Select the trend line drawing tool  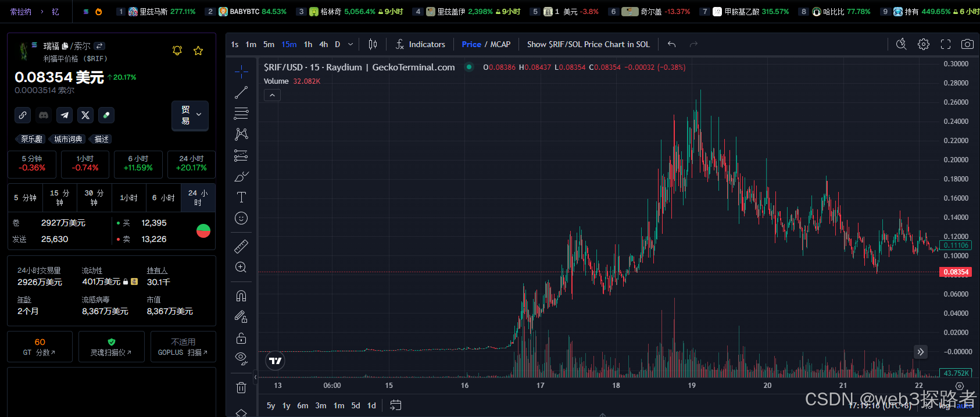pyautogui.click(x=241, y=92)
